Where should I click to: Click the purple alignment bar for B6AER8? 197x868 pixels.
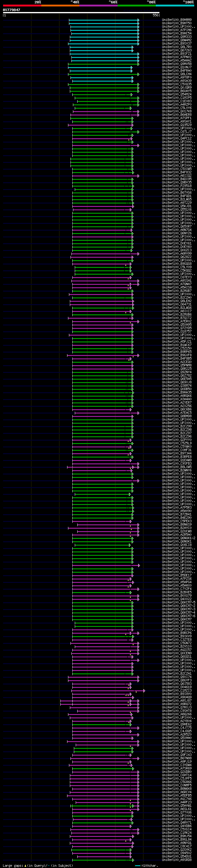pos(105,115)
